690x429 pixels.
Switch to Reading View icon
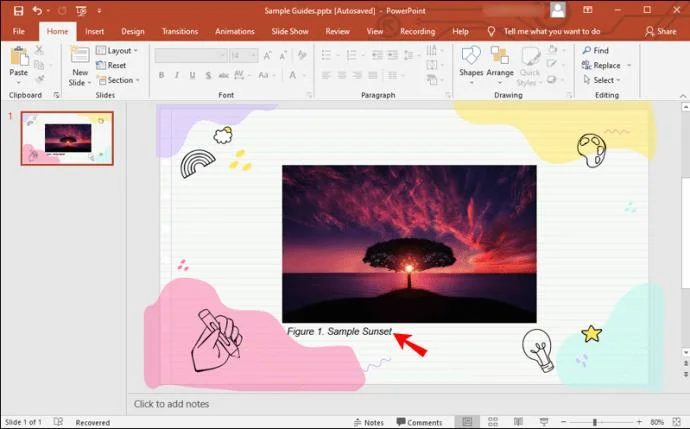[x=518, y=422]
